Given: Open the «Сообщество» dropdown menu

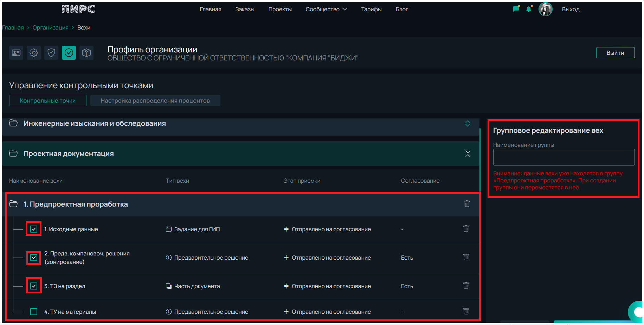Looking at the screenshot, I should (326, 9).
